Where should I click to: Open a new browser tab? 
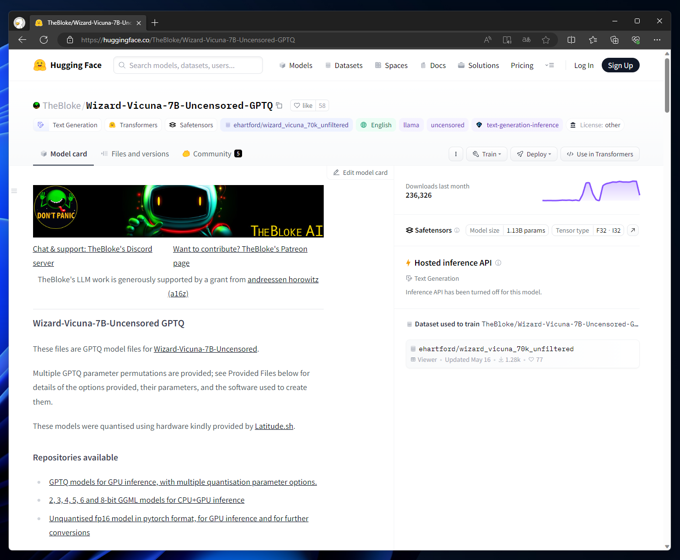click(155, 23)
